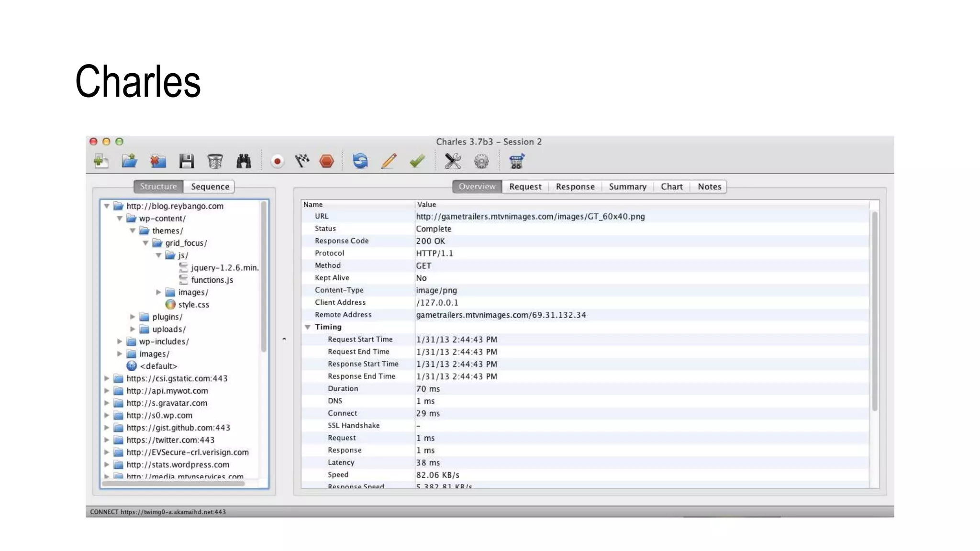Open Settings gear icon in toolbar
Viewport: 980px width, 551px height.
coord(481,161)
